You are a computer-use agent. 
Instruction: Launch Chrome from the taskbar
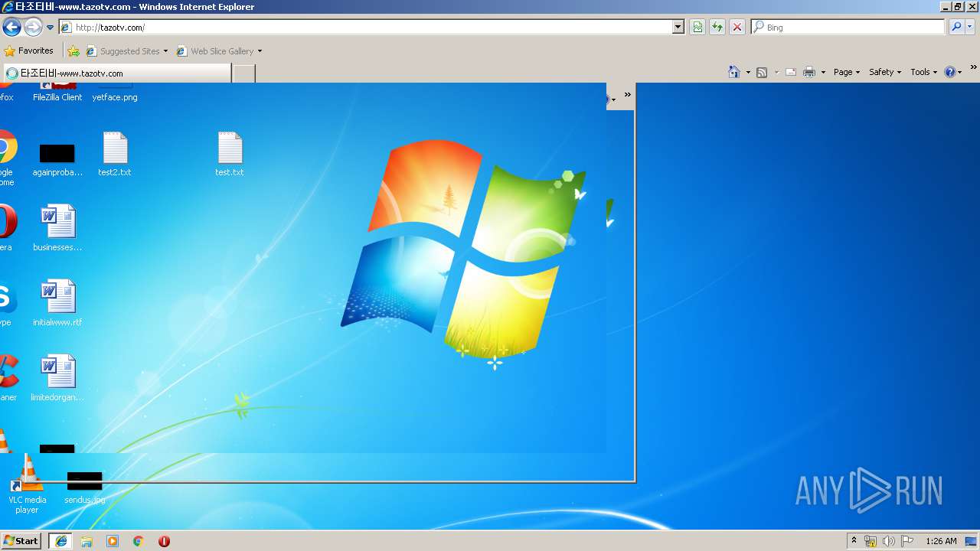[x=139, y=541]
